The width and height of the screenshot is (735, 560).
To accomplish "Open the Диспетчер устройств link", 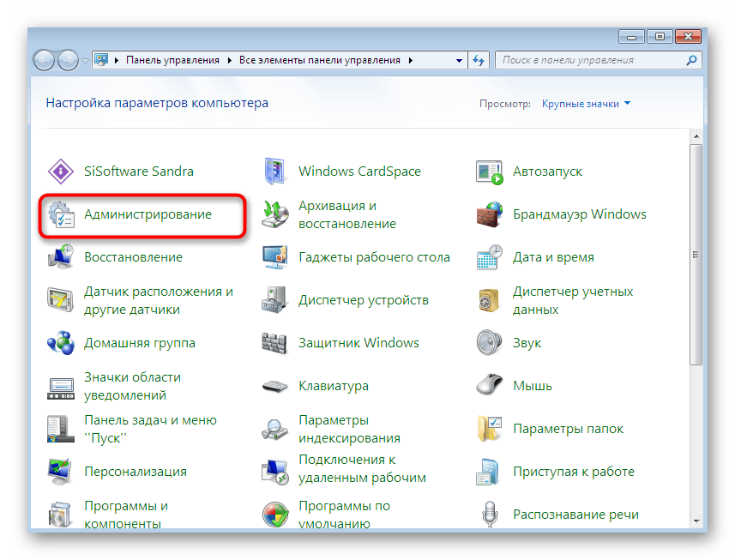I will coord(364,300).
